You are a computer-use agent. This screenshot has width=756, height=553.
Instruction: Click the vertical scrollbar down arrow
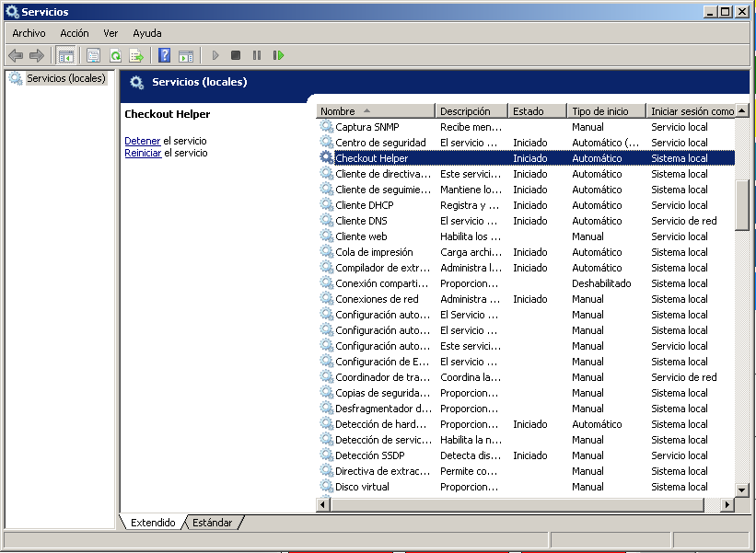[740, 490]
